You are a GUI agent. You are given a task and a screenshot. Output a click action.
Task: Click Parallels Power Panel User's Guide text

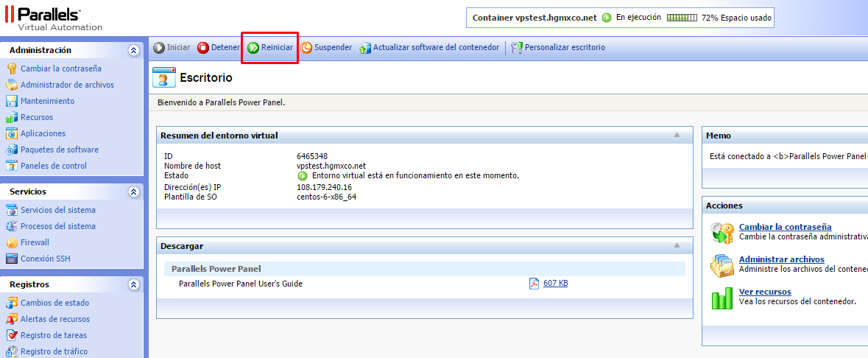coord(241,284)
